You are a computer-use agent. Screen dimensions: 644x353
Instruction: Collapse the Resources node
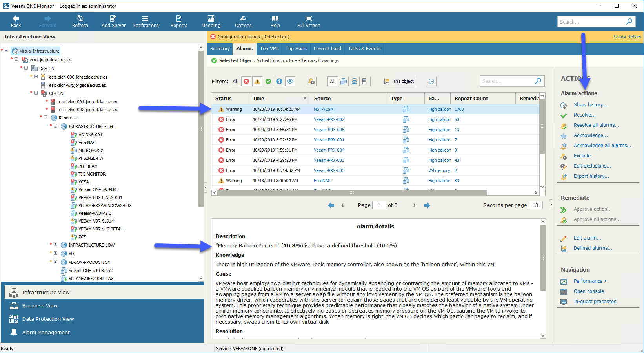[x=46, y=117]
